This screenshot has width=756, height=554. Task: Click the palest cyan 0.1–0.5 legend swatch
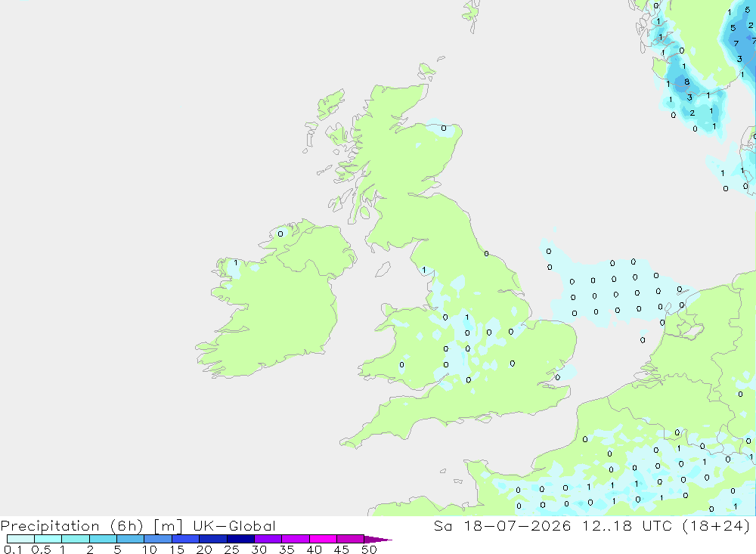(20, 539)
